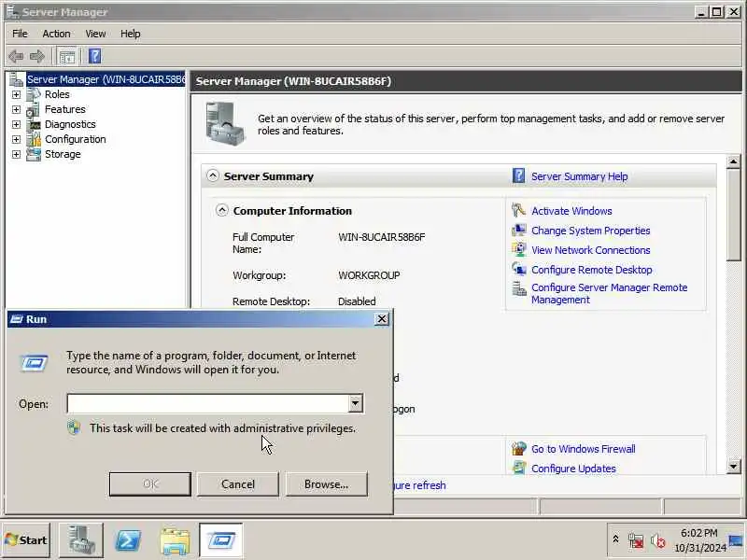Click Go to Windows Firewall link
This screenshot has width=747, height=560.
(583, 449)
